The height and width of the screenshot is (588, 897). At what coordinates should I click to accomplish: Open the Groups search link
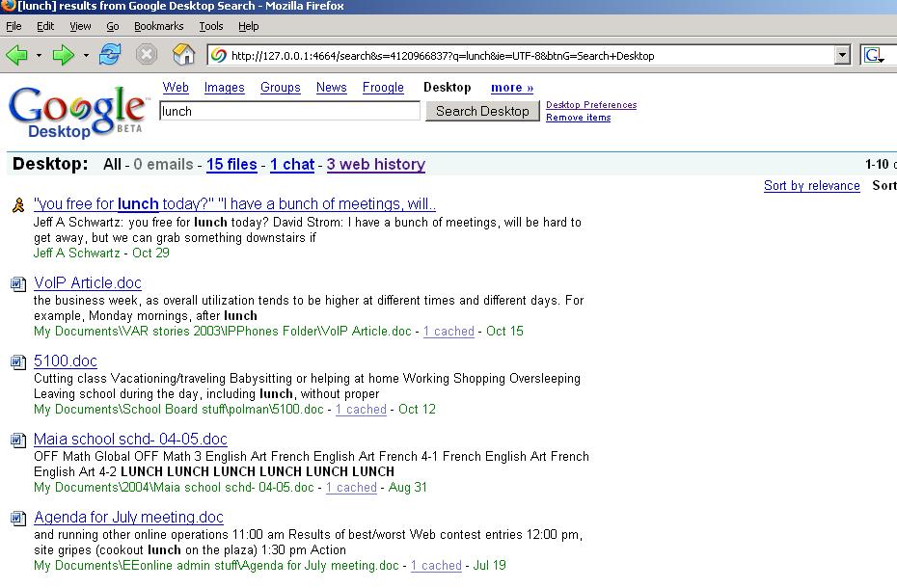(x=281, y=88)
